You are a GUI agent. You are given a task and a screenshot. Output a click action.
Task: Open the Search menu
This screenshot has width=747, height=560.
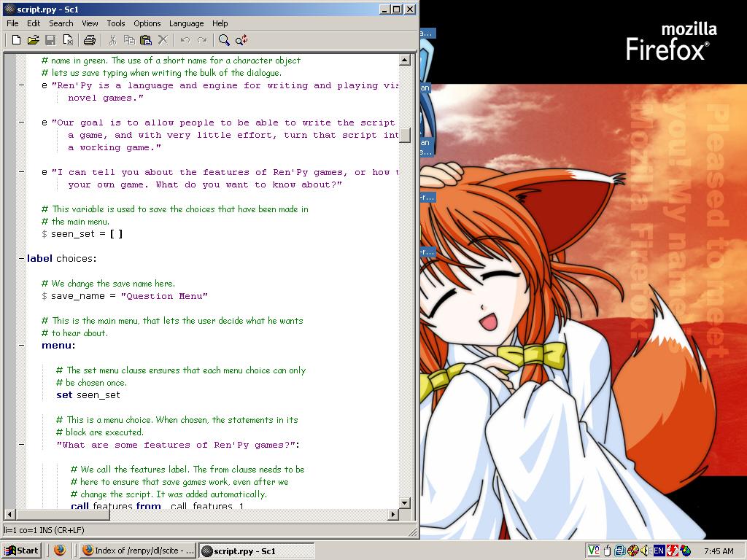click(61, 23)
